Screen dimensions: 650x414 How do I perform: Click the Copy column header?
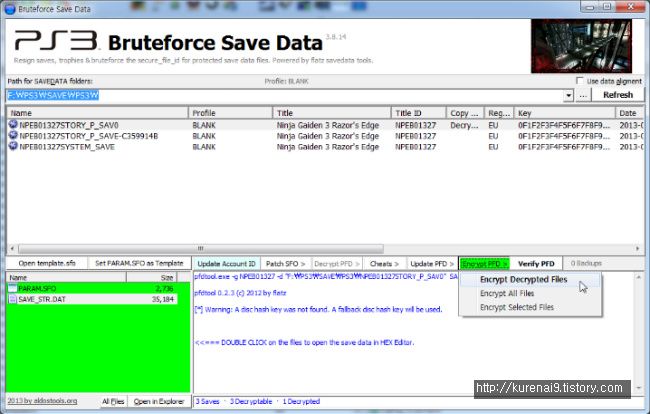pos(465,113)
